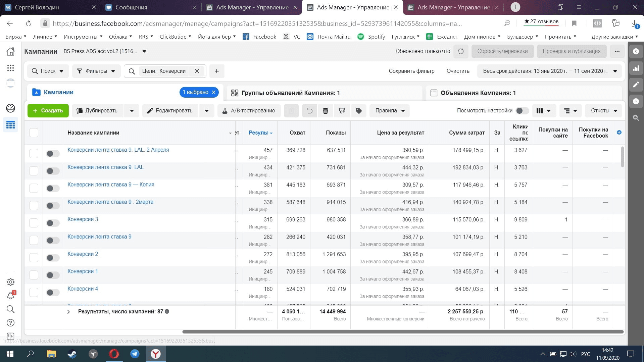The image size is (644, 362).
Task: Open campaign link Конверсии лента ставка 9 . 2марта
Action: pyautogui.click(x=110, y=202)
